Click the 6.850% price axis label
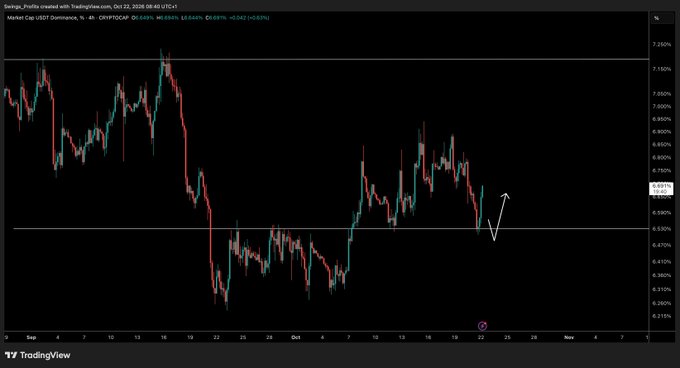The width and height of the screenshot is (680, 368). [661, 145]
